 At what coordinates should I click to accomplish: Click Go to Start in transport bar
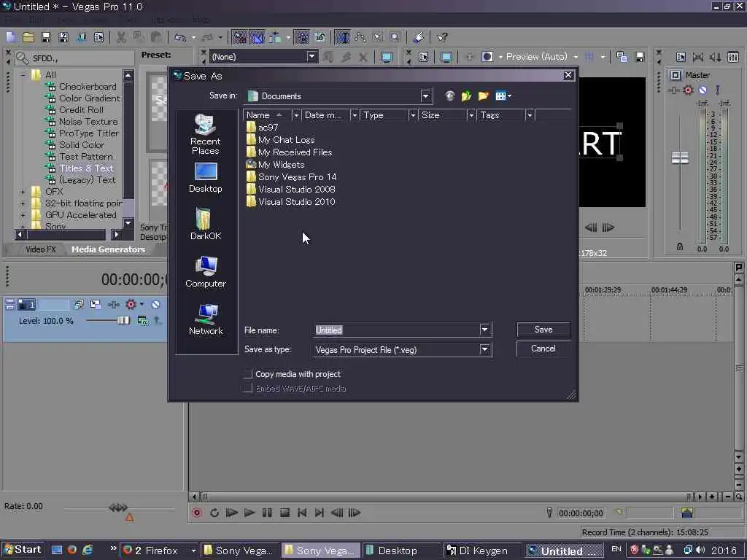point(302,513)
